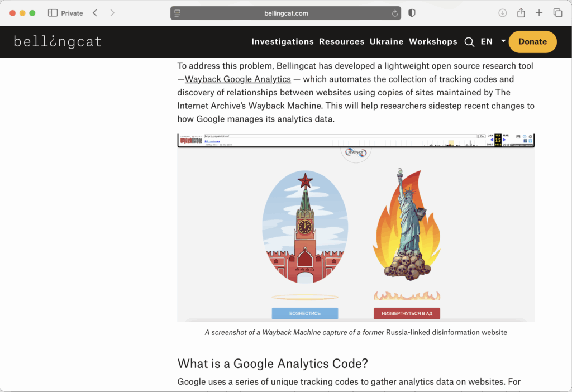Focus the bellingcat.com address field
Screen dimensions: 572x392
286,13
